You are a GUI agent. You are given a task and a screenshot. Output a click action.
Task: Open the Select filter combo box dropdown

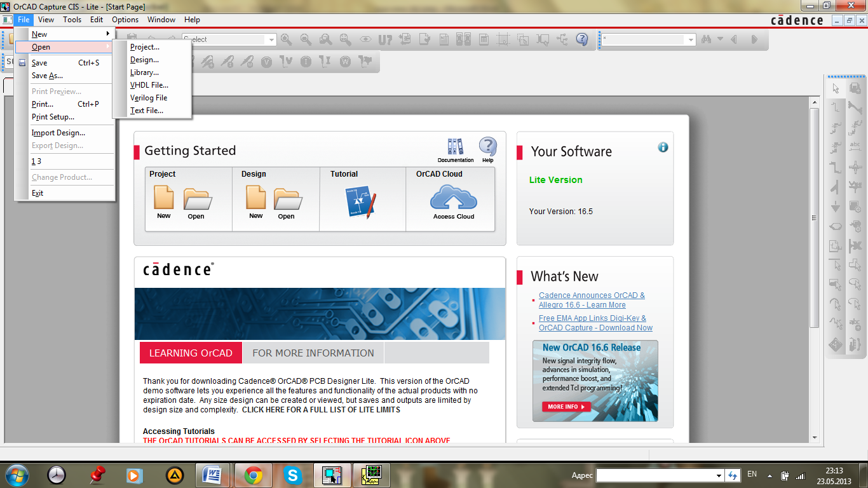coord(272,39)
